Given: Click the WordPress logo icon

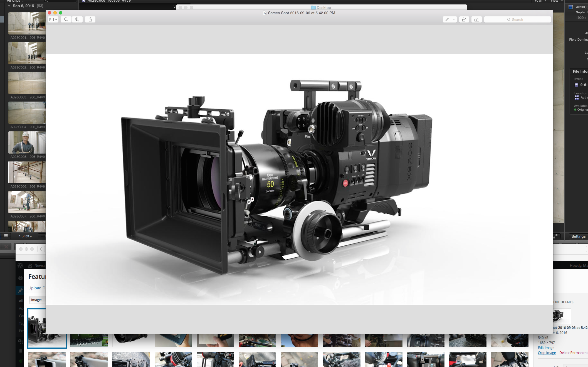Looking at the screenshot, I should point(20,265).
